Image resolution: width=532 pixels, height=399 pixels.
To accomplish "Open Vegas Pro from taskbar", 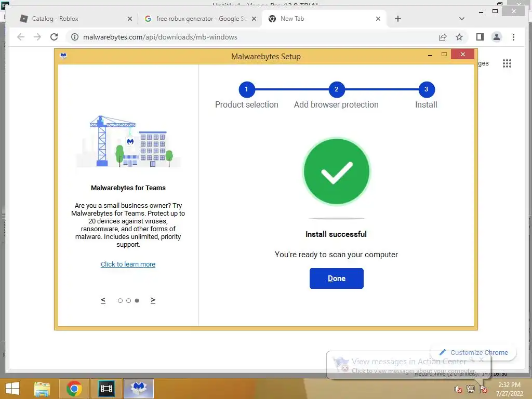I will coord(106,389).
